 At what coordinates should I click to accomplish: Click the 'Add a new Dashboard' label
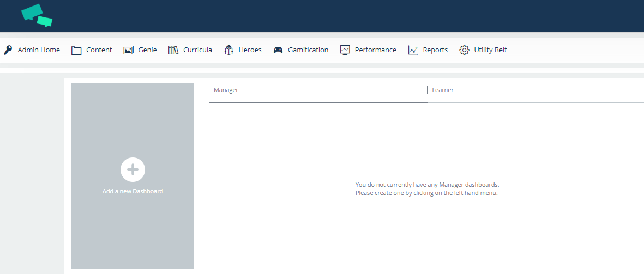pos(133,191)
